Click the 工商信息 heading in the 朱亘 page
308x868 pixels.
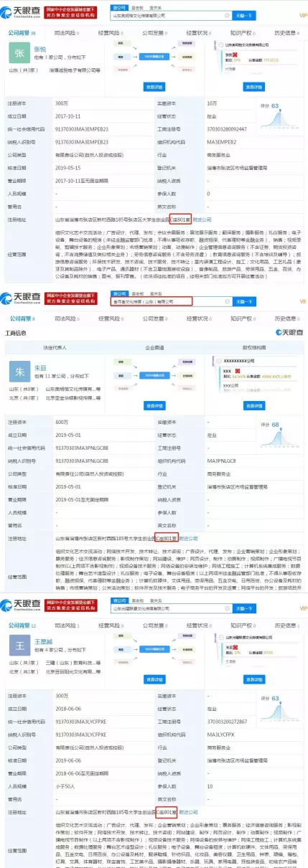pyautogui.click(x=16, y=333)
